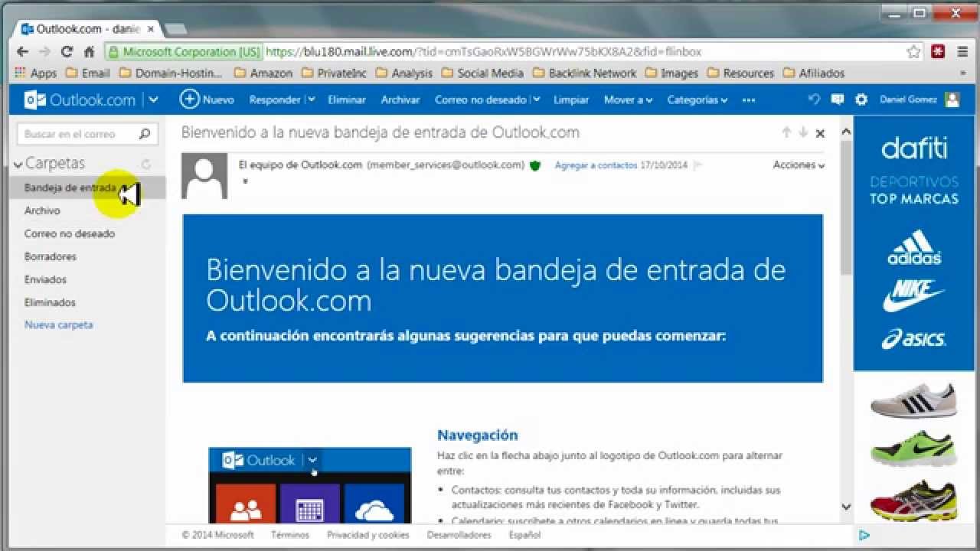Click the AdChoices triangle icon
Viewport: 980px width, 551px height.
(x=864, y=535)
